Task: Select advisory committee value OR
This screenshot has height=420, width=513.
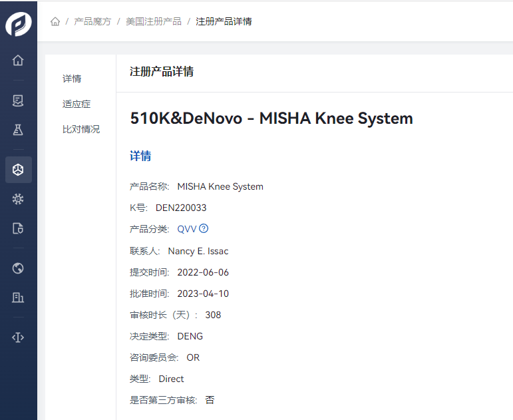Action: point(193,357)
